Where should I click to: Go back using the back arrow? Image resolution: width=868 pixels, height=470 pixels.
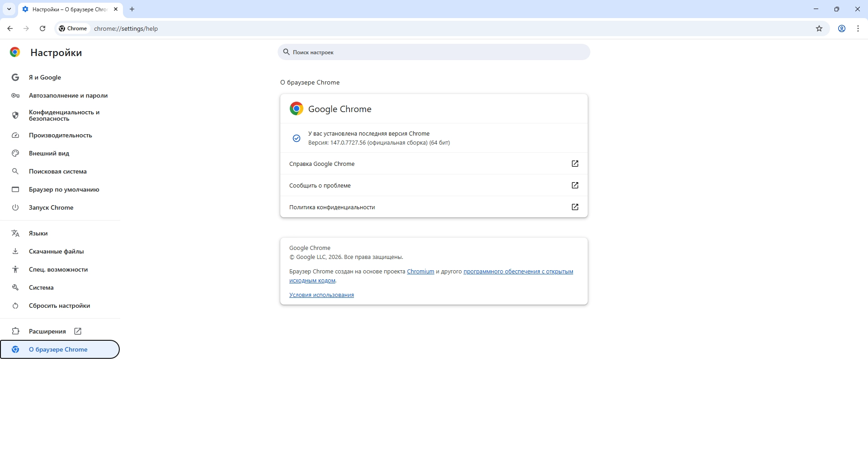pyautogui.click(x=10, y=28)
